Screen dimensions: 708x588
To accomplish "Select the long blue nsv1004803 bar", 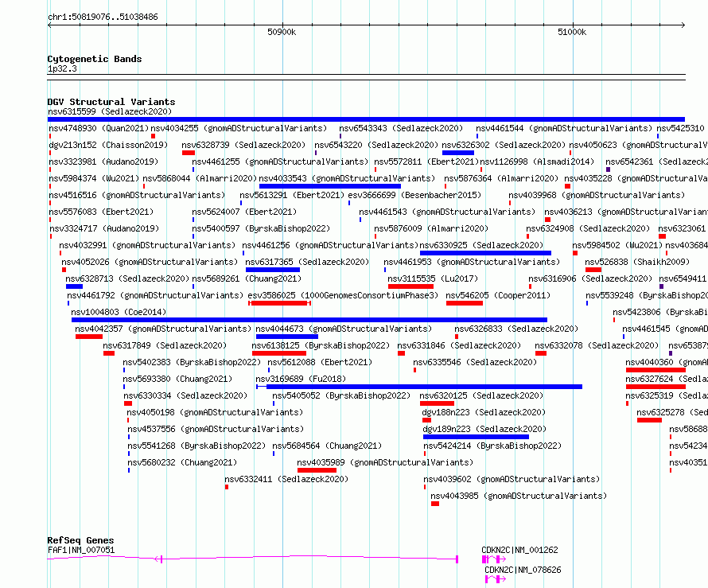I will [309, 320].
